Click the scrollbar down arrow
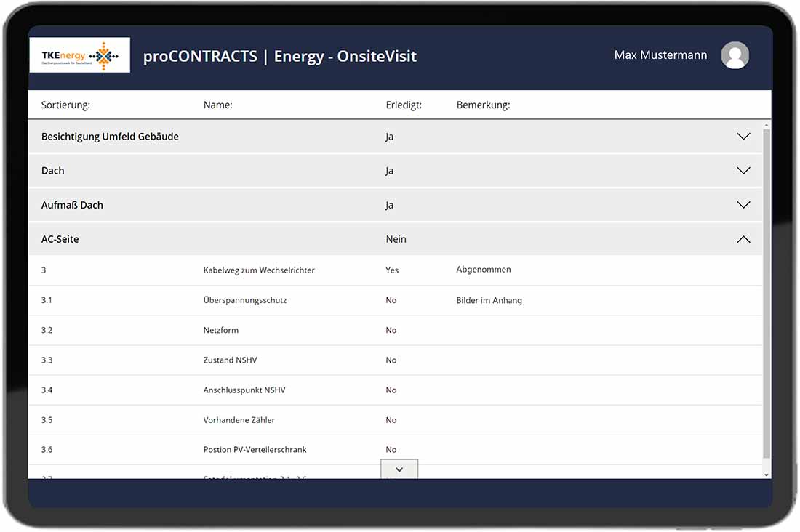 pos(767,475)
